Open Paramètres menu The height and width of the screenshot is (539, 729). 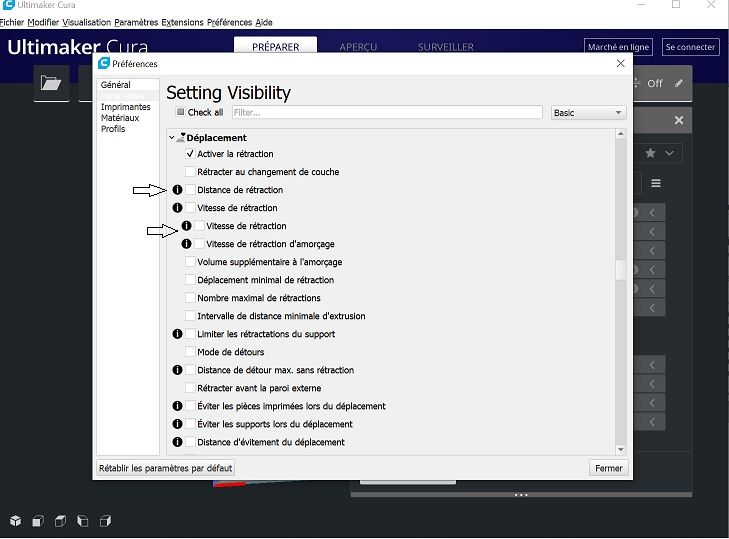[136, 22]
